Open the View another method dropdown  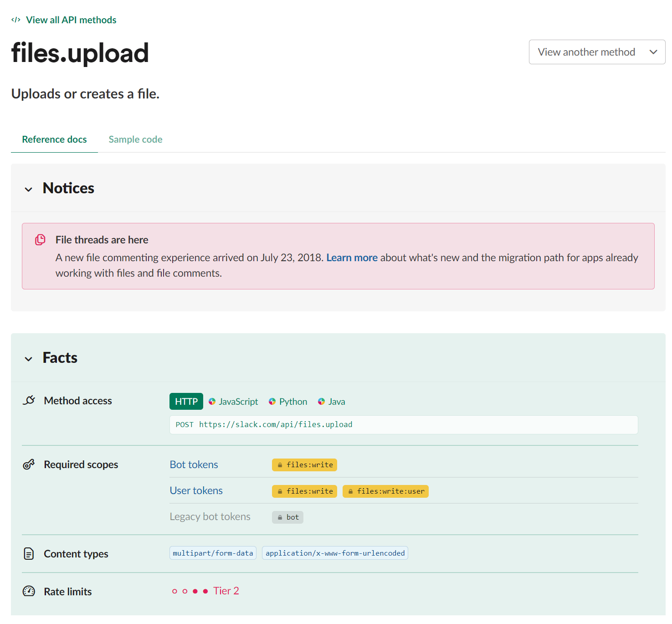597,52
